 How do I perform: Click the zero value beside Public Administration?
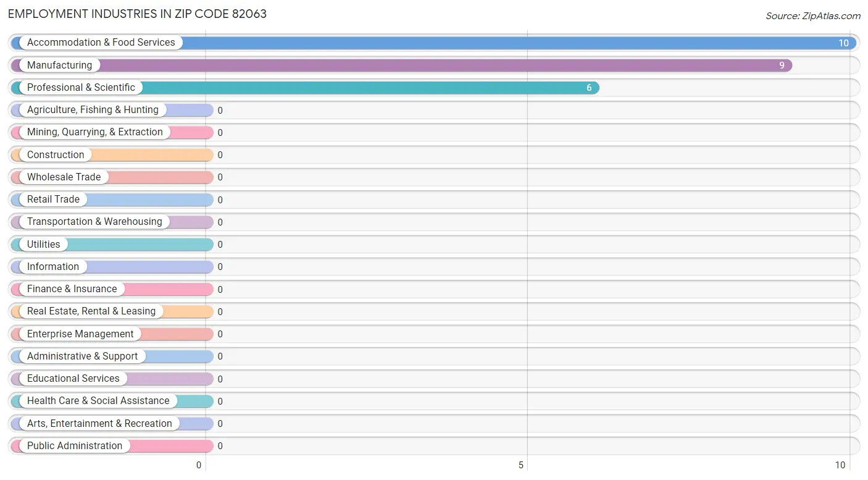coord(220,446)
